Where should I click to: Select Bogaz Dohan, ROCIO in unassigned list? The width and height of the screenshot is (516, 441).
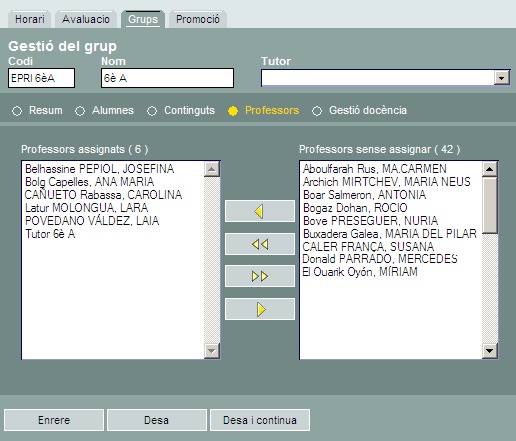tap(355, 208)
